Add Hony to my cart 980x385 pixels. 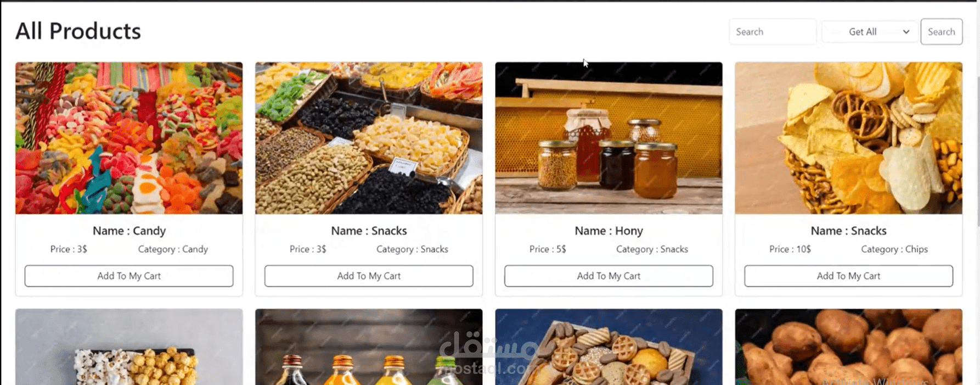point(609,276)
